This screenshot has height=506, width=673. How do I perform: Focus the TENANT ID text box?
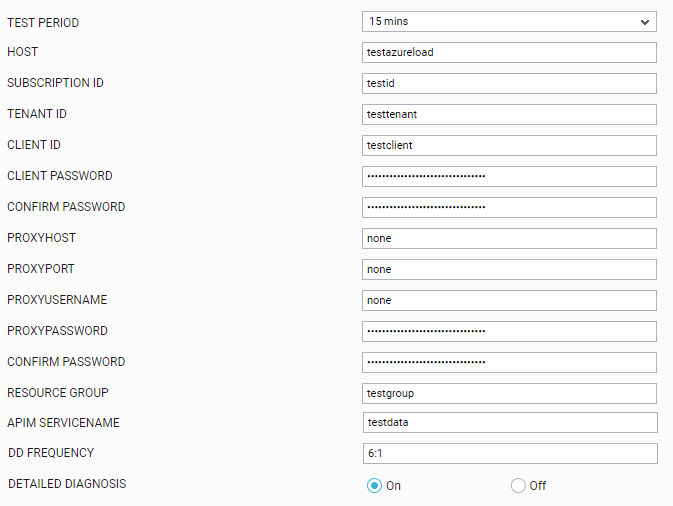pos(509,114)
